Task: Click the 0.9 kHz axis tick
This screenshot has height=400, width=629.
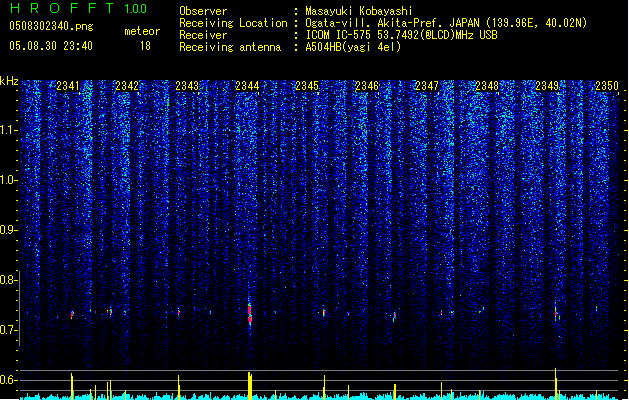Action: pos(9,230)
